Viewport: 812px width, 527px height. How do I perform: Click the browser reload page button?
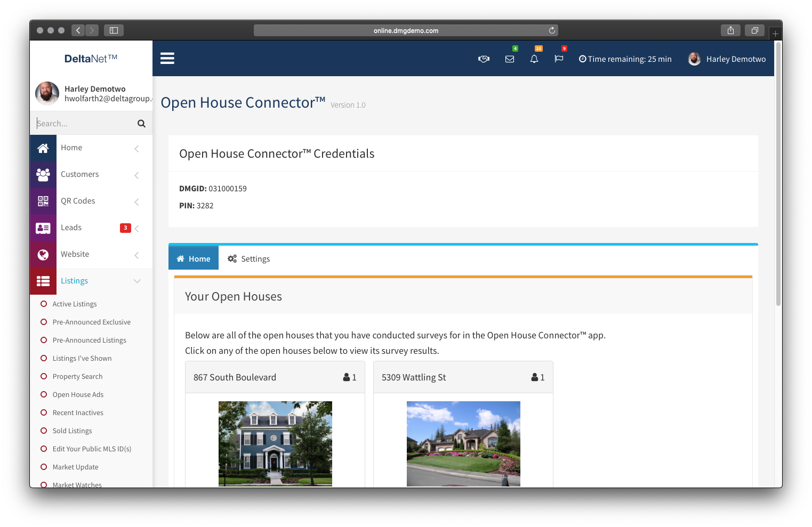552,30
